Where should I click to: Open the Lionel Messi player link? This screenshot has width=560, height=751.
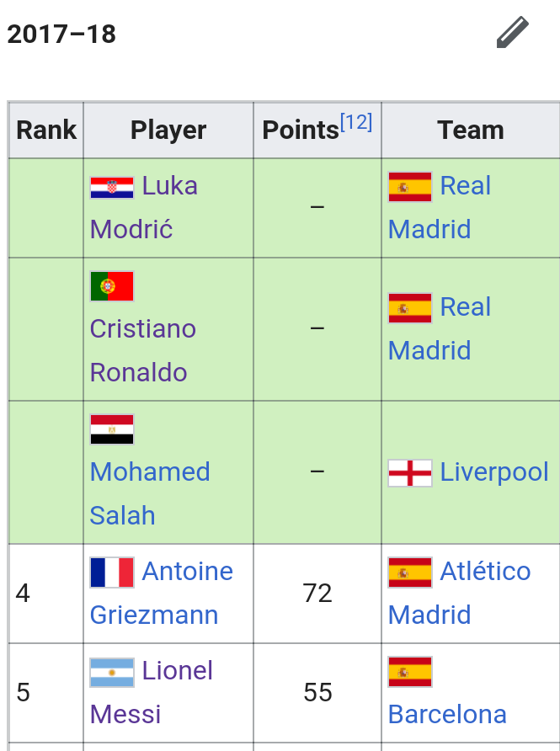pyautogui.click(x=152, y=692)
